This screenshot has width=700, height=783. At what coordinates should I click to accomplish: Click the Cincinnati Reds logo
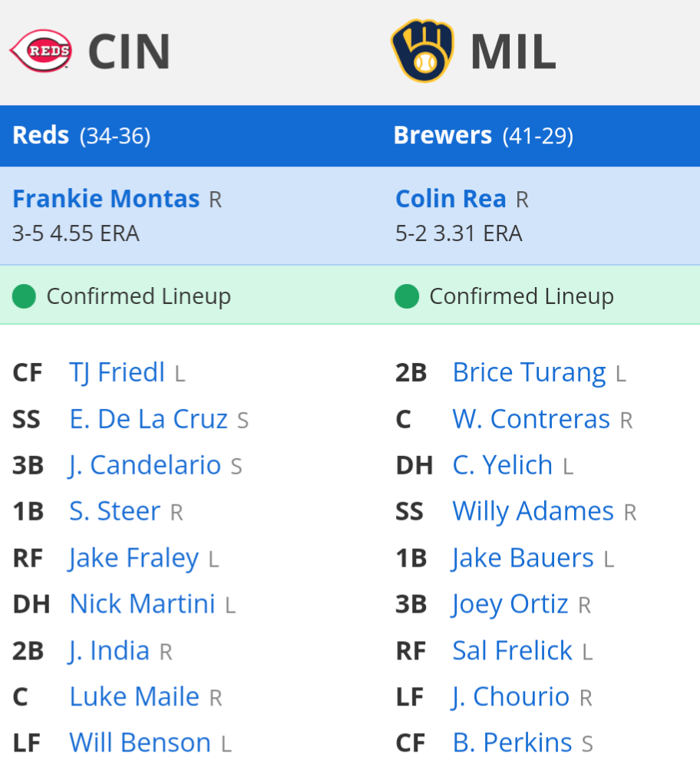[41, 51]
